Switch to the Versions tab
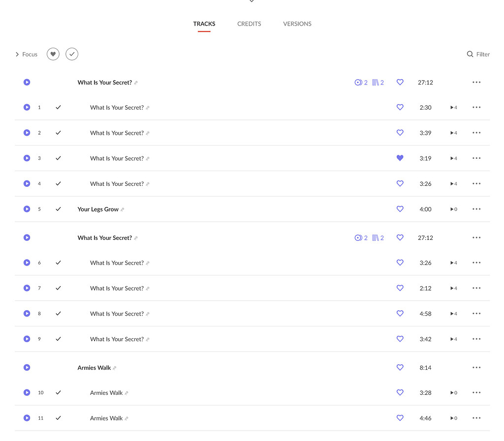504x441 pixels. pyautogui.click(x=297, y=24)
